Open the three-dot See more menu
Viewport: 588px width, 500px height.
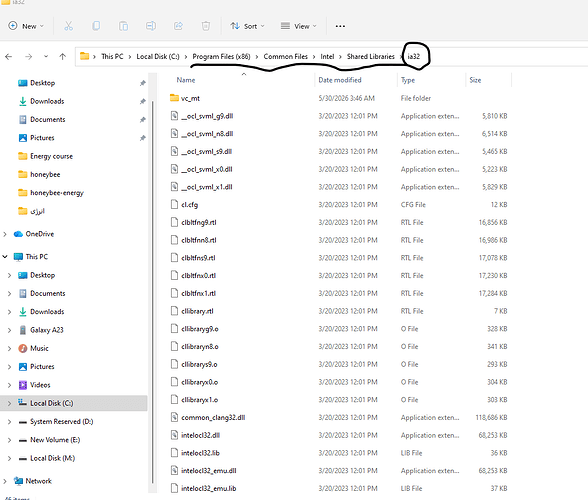[340, 26]
